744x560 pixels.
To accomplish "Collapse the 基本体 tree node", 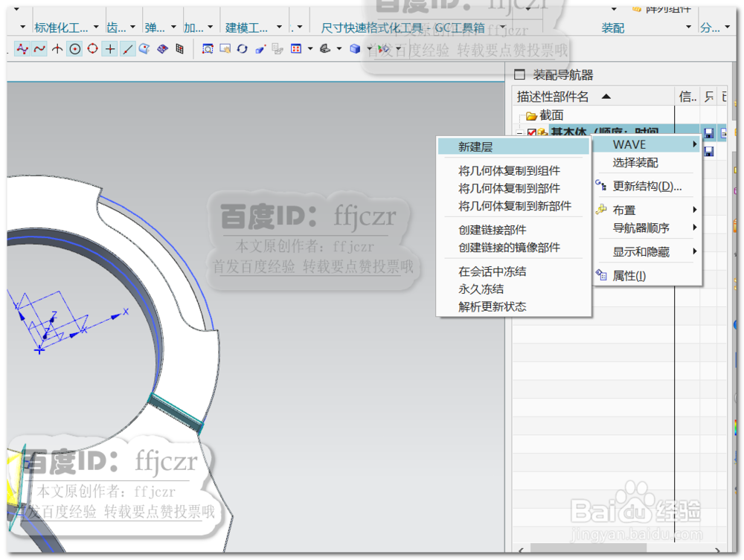I will 519,131.
